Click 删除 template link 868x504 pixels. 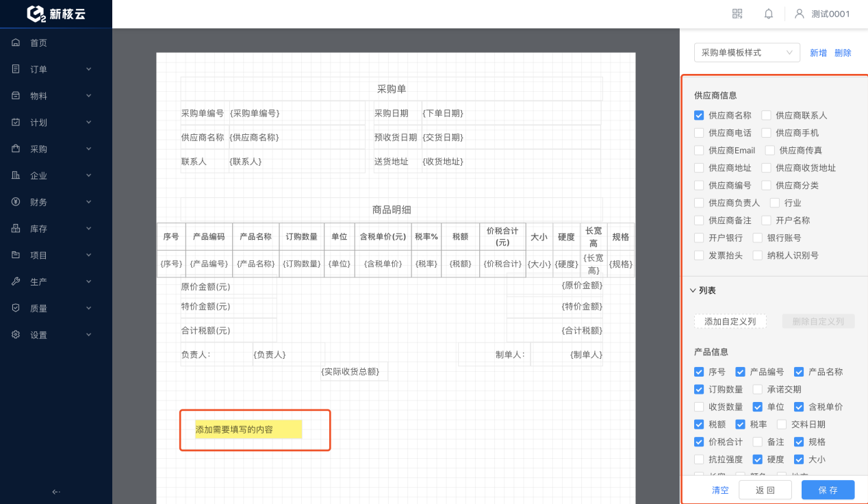(843, 53)
